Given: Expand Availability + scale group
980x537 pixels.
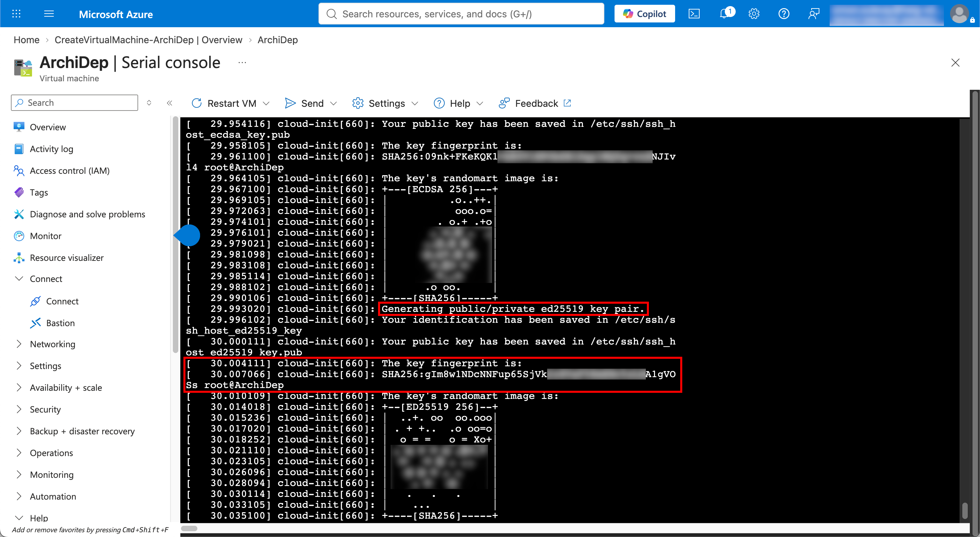Looking at the screenshot, I should pyautogui.click(x=19, y=388).
